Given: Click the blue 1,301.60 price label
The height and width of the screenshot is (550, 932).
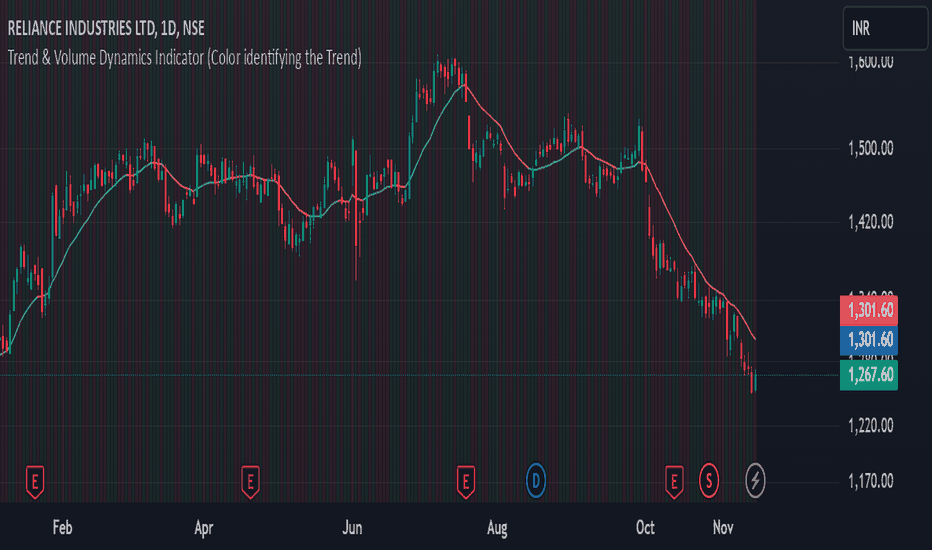Looking at the screenshot, I should (x=869, y=340).
